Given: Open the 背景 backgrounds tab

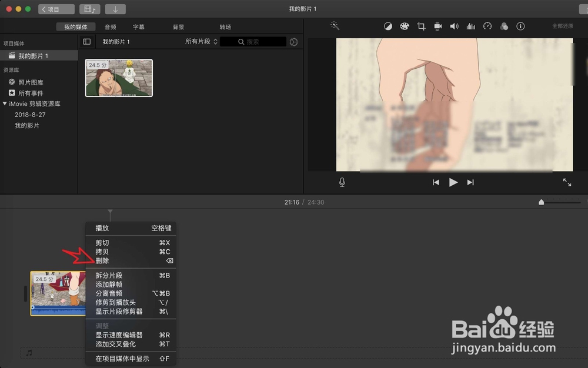Looking at the screenshot, I should click(x=178, y=27).
